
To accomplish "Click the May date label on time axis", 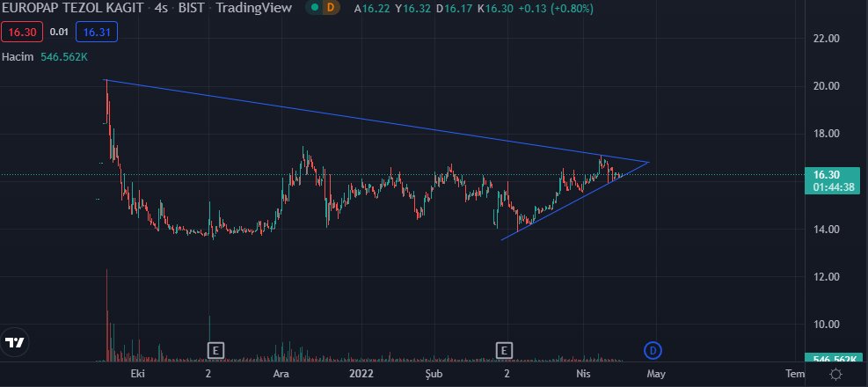I will pos(656,374).
